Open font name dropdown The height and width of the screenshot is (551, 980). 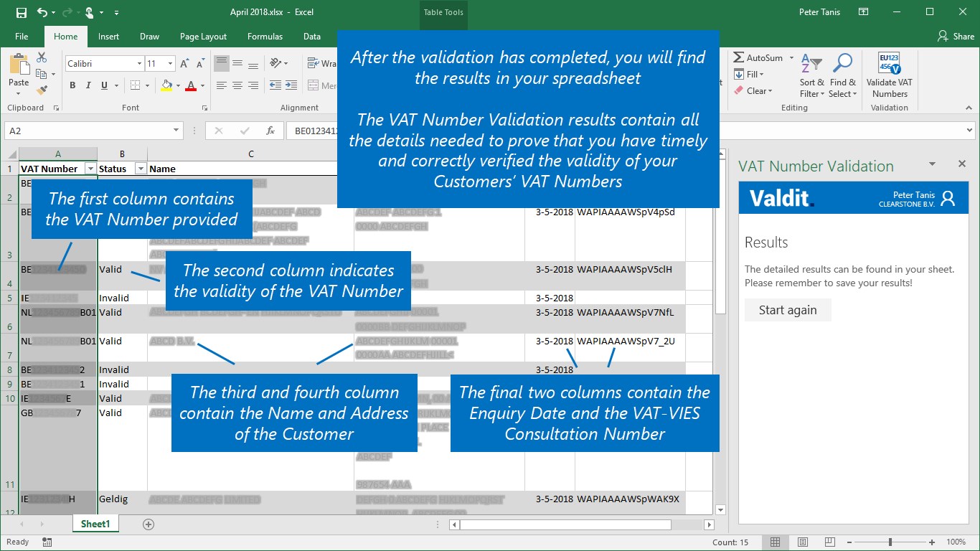(139, 64)
